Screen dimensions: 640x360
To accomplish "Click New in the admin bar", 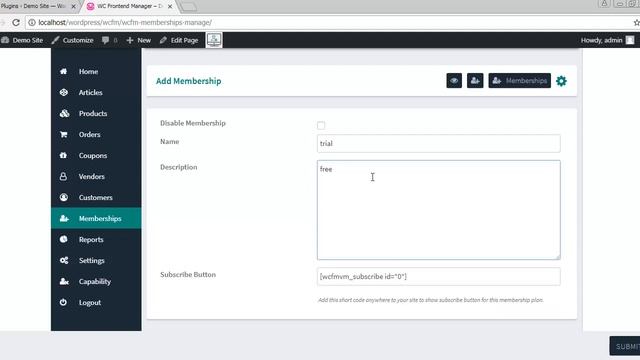I will (139, 40).
